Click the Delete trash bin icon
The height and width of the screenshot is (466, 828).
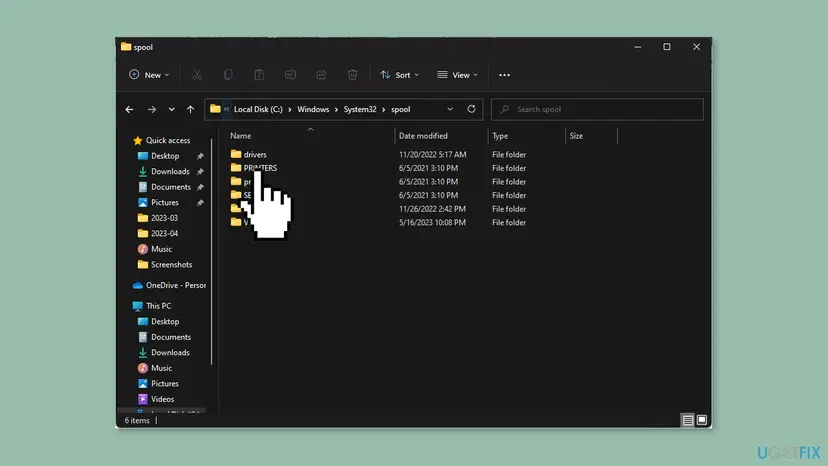pyautogui.click(x=353, y=75)
